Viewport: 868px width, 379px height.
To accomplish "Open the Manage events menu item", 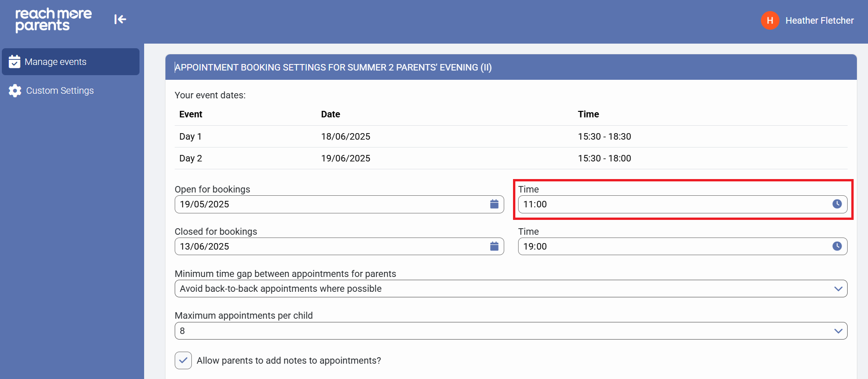I will point(56,62).
